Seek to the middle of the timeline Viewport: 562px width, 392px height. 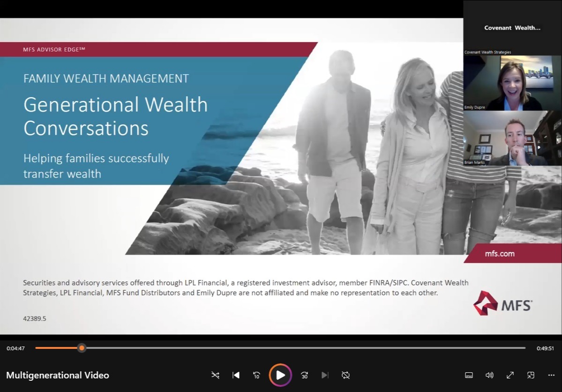(280, 348)
